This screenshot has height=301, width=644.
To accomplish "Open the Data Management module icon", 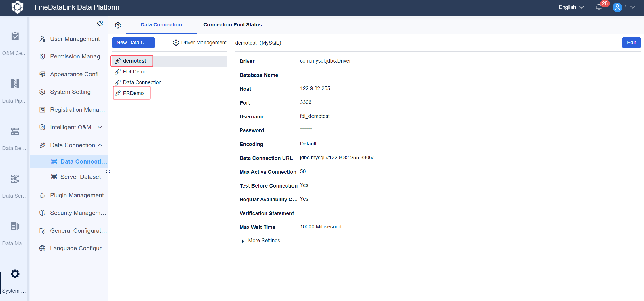I will 14,226.
